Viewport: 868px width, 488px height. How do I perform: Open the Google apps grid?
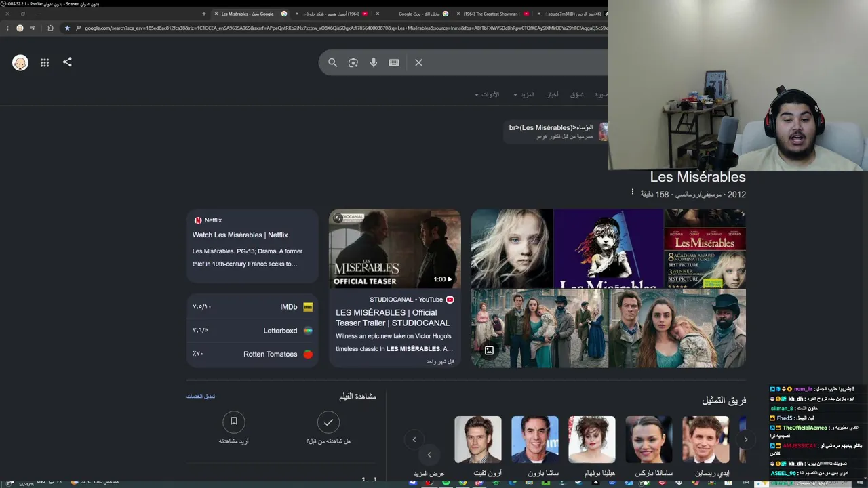[x=45, y=62]
